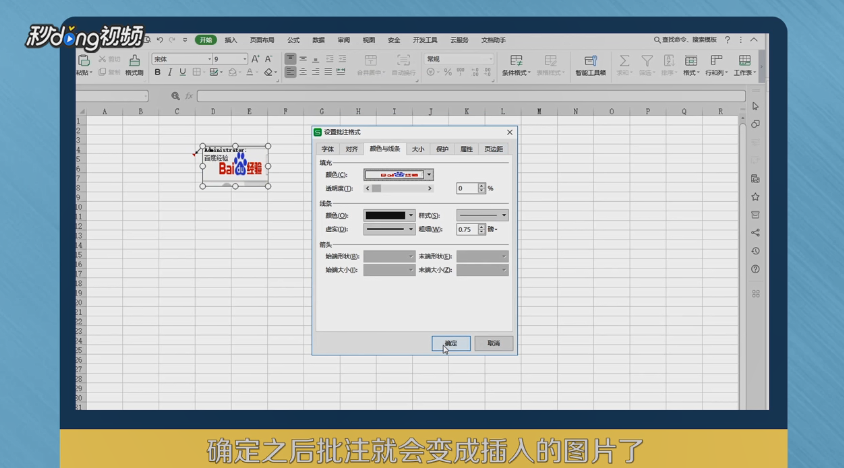Open the dash type 虚实 dropdown
Image resolution: width=844 pixels, height=468 pixels.
coord(411,229)
